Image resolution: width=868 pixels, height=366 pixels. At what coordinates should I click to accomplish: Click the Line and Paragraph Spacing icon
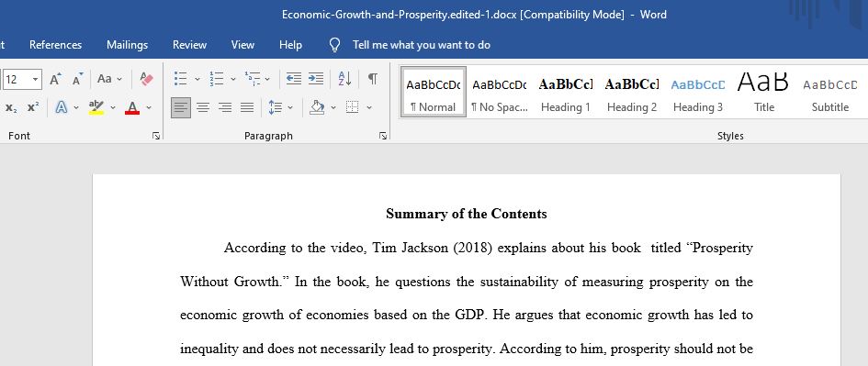pyautogui.click(x=276, y=107)
